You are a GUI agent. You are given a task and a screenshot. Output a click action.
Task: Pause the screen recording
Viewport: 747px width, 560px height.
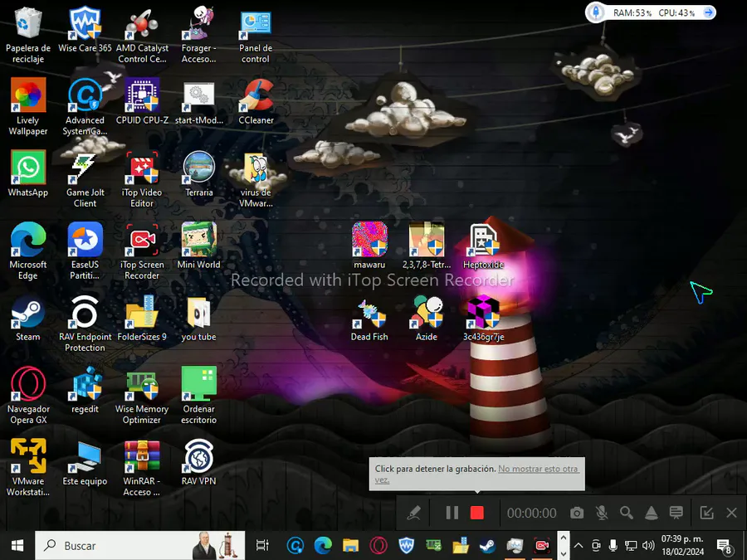[452, 513]
